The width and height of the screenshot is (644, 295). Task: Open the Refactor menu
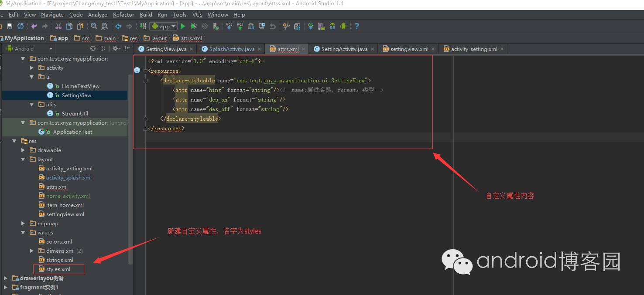(x=123, y=15)
